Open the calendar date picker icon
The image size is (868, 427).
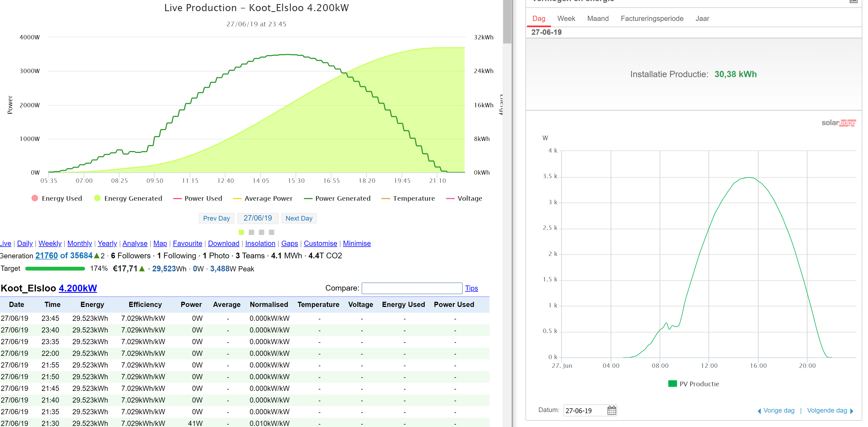[x=611, y=410]
